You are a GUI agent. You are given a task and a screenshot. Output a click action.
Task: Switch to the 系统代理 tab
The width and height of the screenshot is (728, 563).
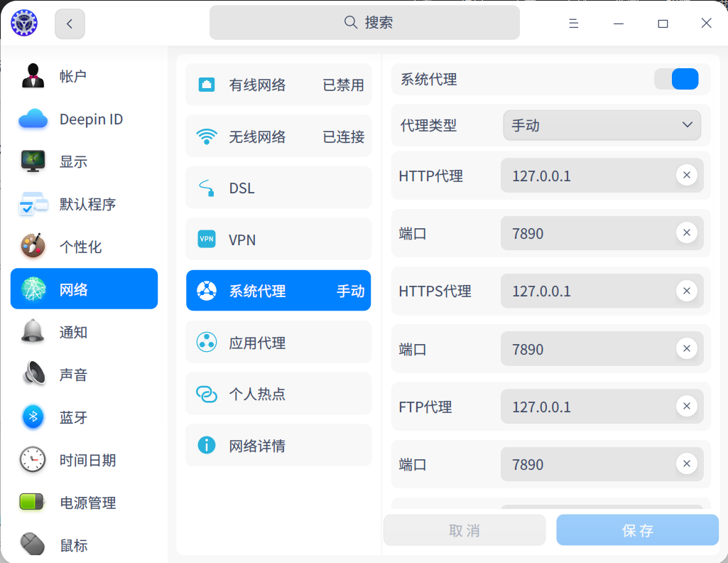278,290
